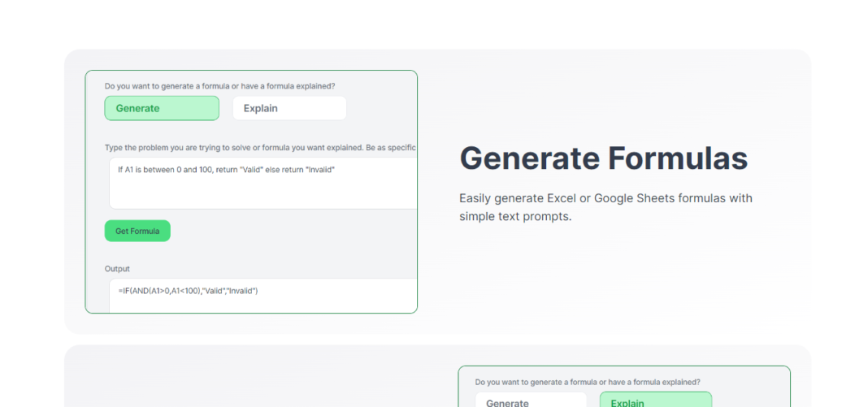The width and height of the screenshot is (868, 407).
Task: Select highlighted Explain option in lower card
Action: (655, 401)
